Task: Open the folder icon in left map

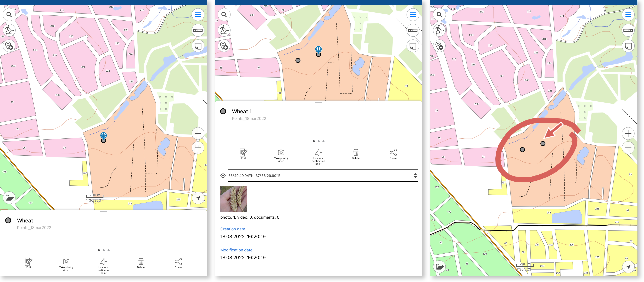Action: 9,198
